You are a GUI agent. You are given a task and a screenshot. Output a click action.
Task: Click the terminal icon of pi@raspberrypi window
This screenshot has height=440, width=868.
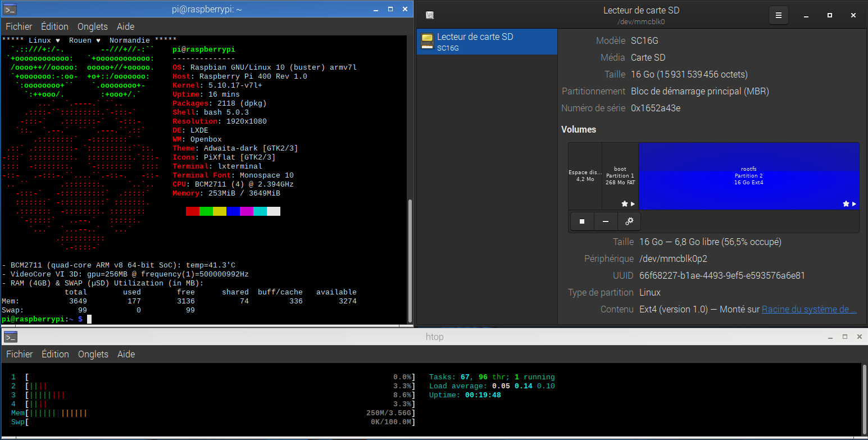10,9
